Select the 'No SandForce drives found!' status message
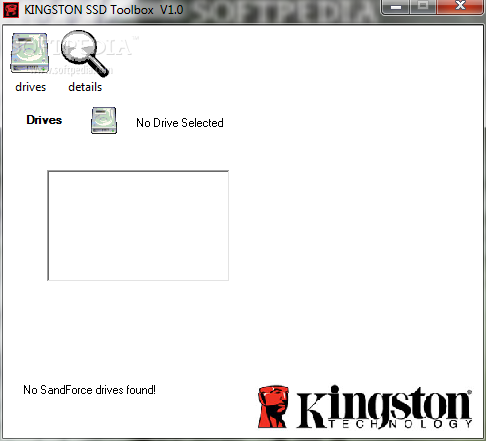The image size is (486, 441). (89, 390)
